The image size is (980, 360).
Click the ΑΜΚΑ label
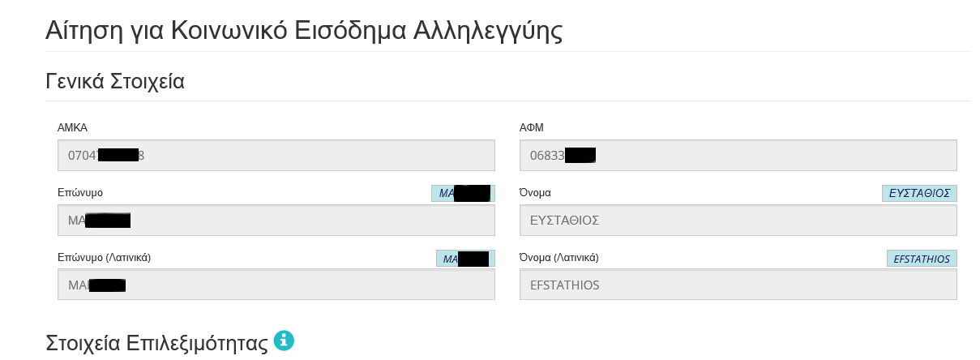click(x=72, y=128)
